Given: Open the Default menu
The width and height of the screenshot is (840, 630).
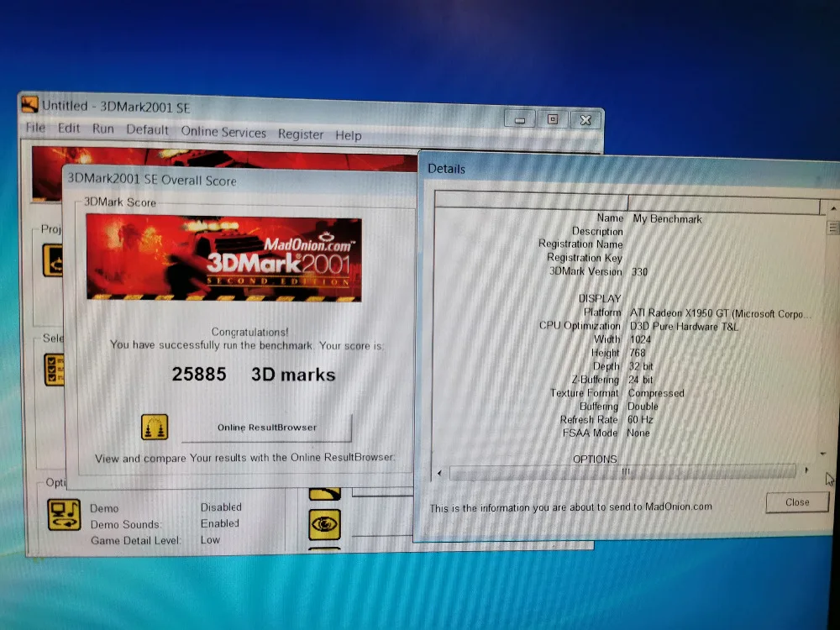Looking at the screenshot, I should pyautogui.click(x=147, y=129).
